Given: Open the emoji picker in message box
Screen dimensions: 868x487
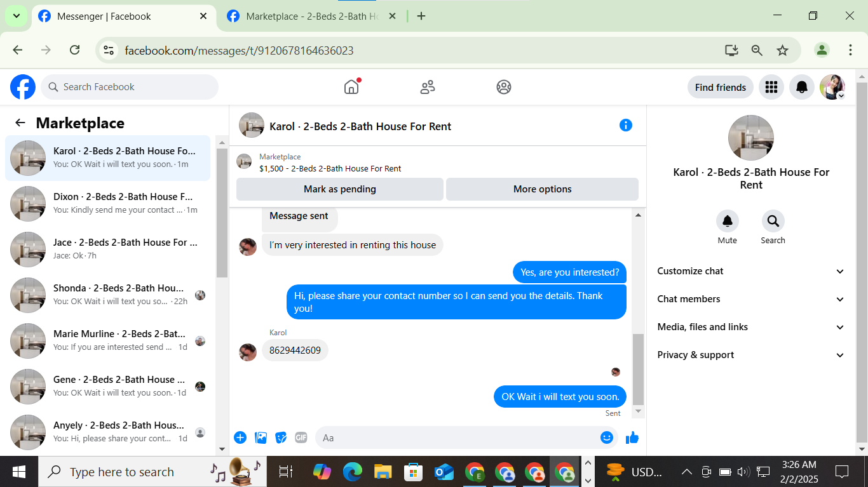Looking at the screenshot, I should pos(607,437).
